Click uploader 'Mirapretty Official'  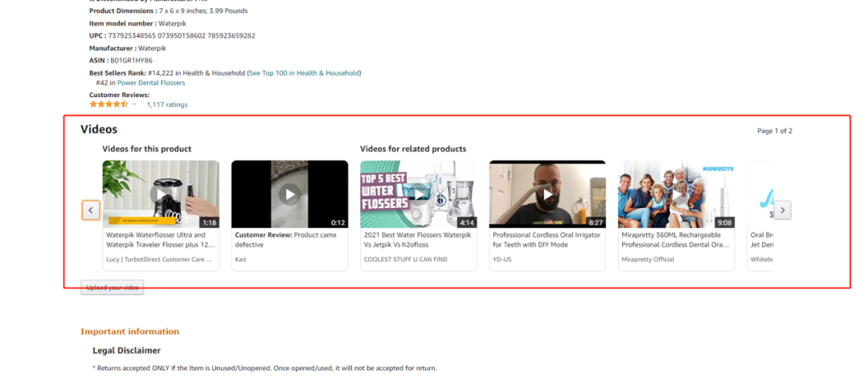pos(648,259)
